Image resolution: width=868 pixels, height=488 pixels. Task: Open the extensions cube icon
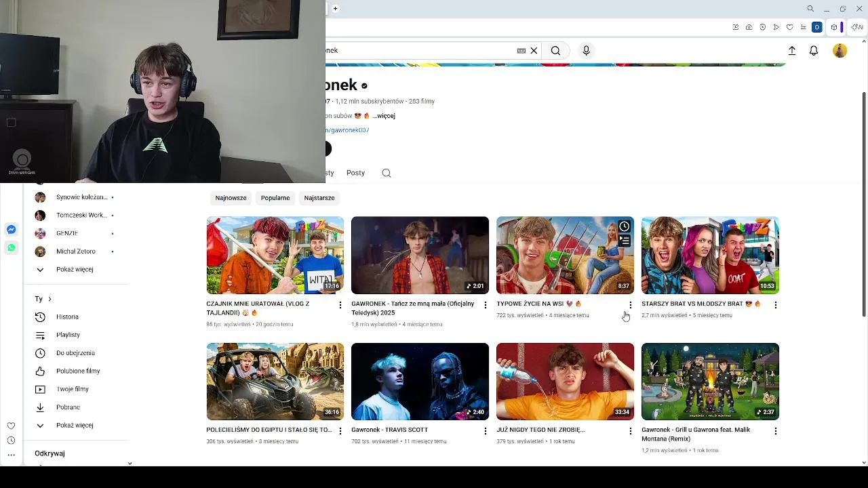(x=834, y=27)
